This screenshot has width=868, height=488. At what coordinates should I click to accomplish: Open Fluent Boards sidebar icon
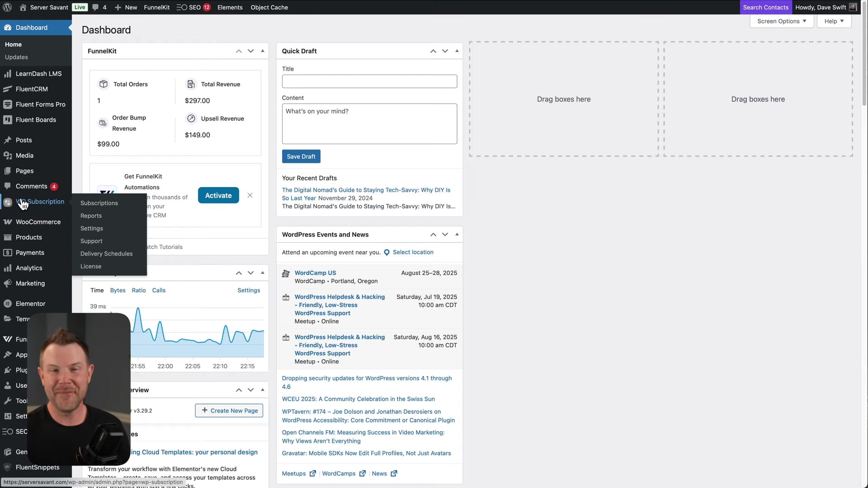tap(7, 120)
